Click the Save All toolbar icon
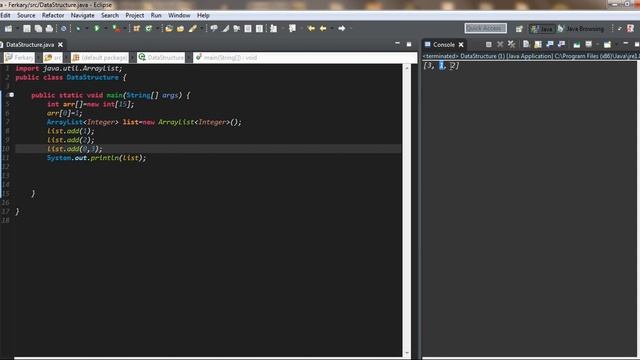The height and width of the screenshot is (360, 640). click(x=38, y=29)
